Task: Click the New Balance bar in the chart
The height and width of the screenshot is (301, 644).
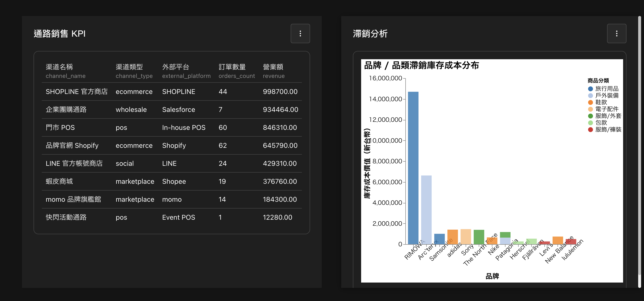Action: click(557, 240)
